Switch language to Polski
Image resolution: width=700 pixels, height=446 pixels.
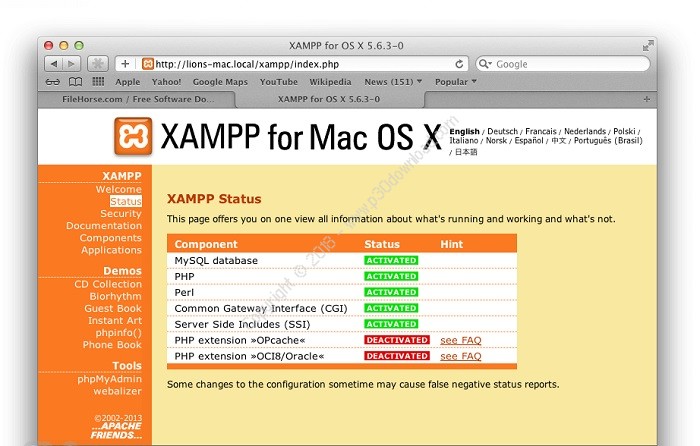pos(624,131)
